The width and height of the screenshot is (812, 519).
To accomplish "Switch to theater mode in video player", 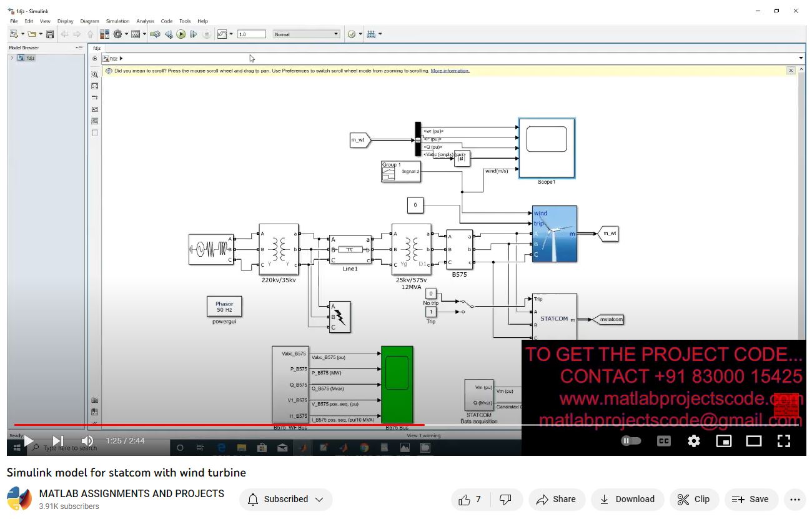I will (x=754, y=441).
